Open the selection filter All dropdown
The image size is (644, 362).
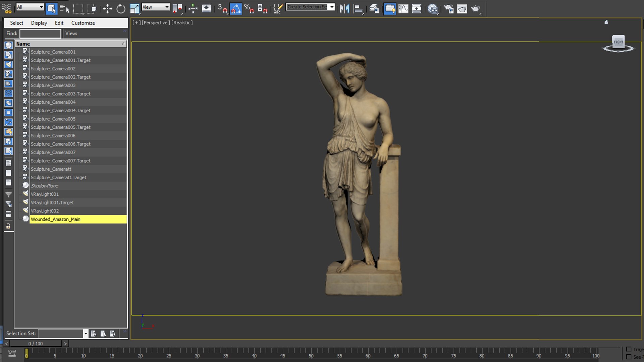click(x=30, y=7)
